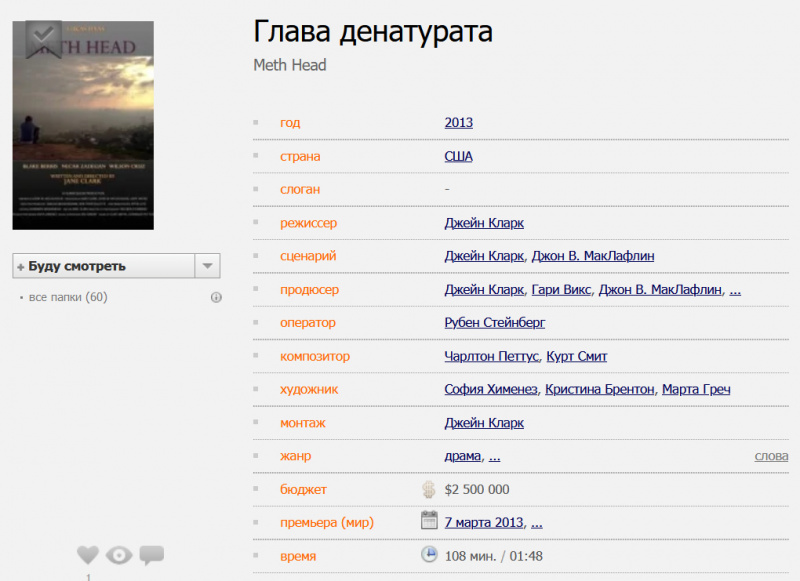The height and width of the screenshot is (581, 800).
Task: Open composer Чарлтон Петтус link
Action: pos(491,356)
